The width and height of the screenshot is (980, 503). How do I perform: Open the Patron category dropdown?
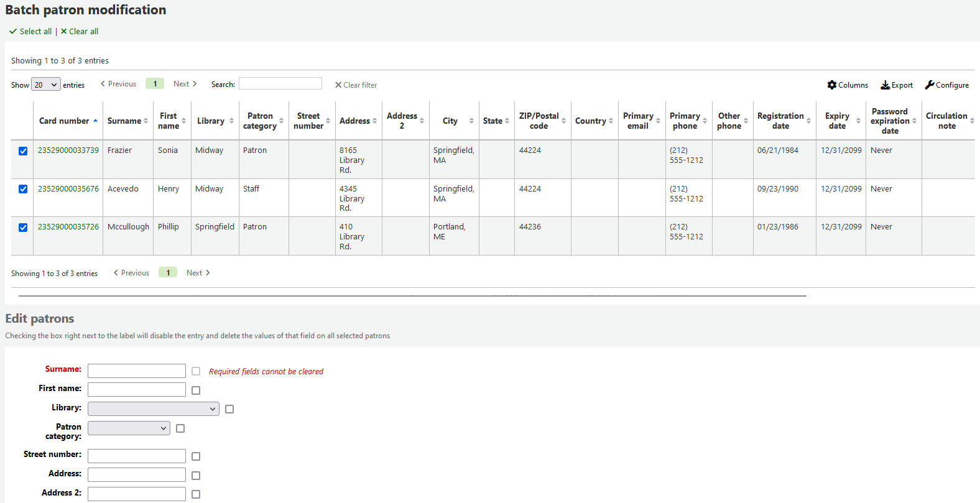(129, 428)
